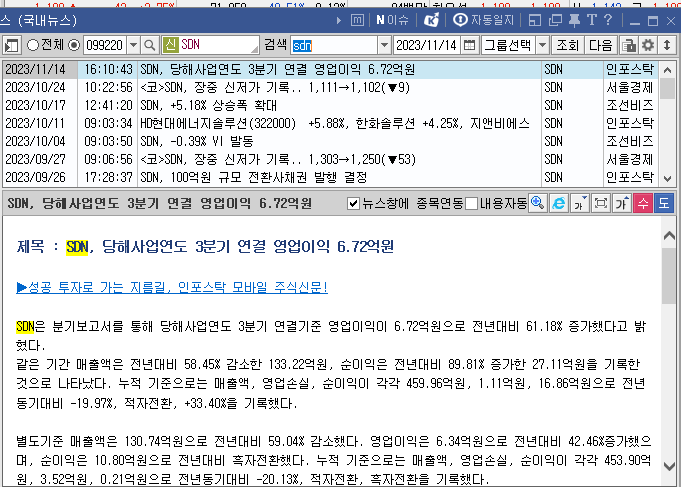Click the small play arrow in title bar
The height and width of the screenshot is (487, 681).
339,20
